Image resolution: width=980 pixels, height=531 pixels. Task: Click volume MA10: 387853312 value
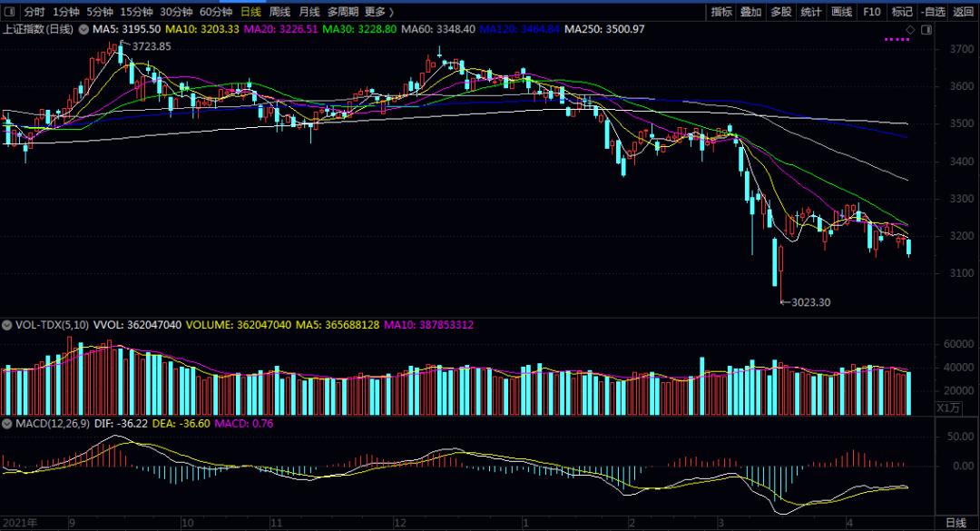point(428,325)
